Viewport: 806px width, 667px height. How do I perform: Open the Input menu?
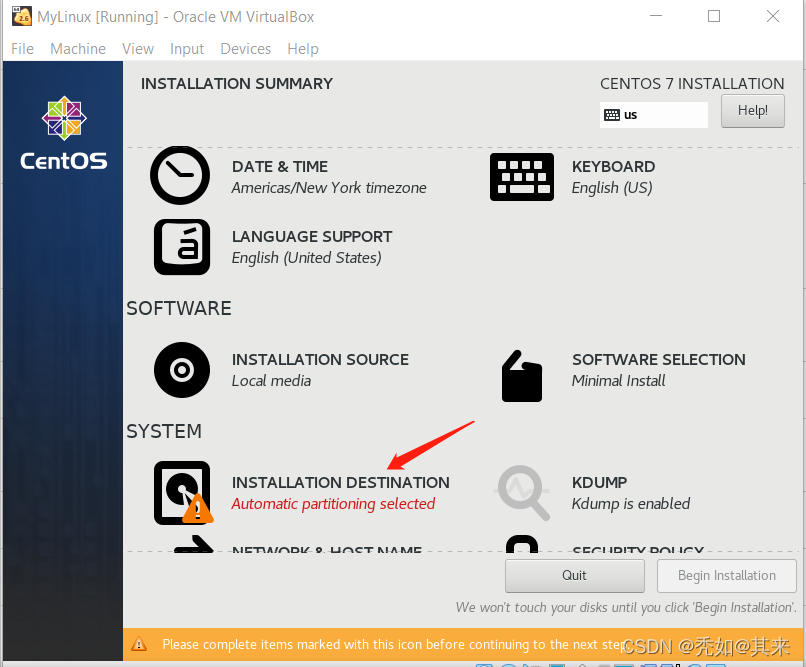tap(187, 49)
